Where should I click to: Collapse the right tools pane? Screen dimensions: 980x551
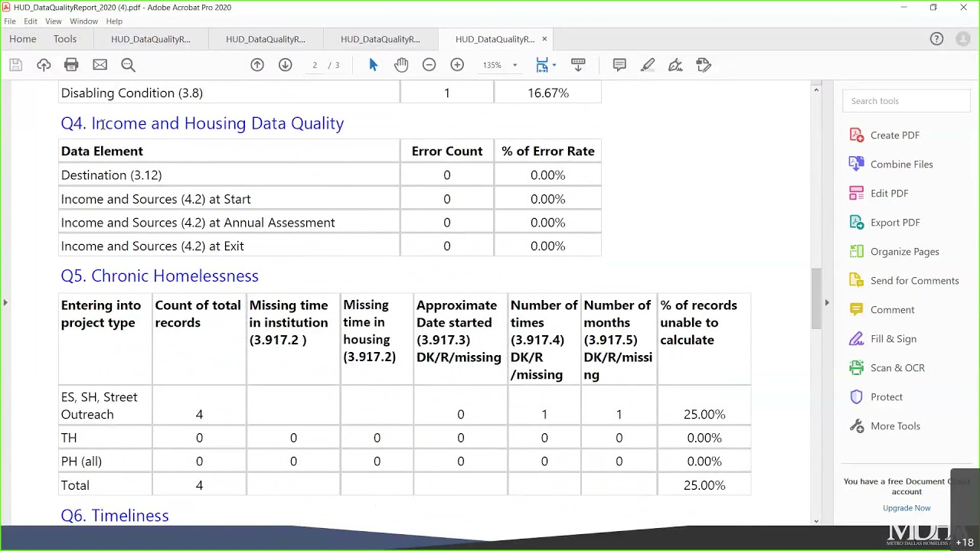[827, 303]
